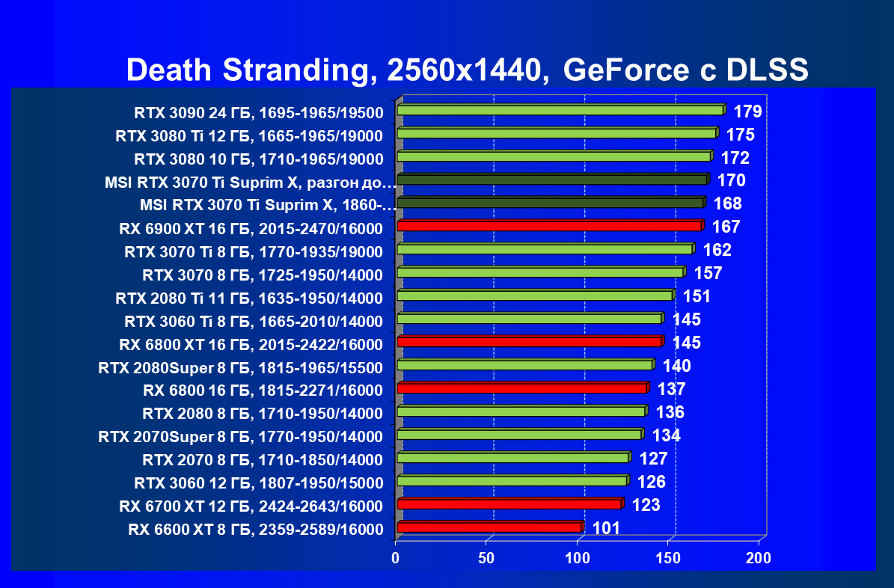The image size is (894, 588).
Task: Click the value 175 next to RTX 3080 Ti
Action: (x=740, y=135)
